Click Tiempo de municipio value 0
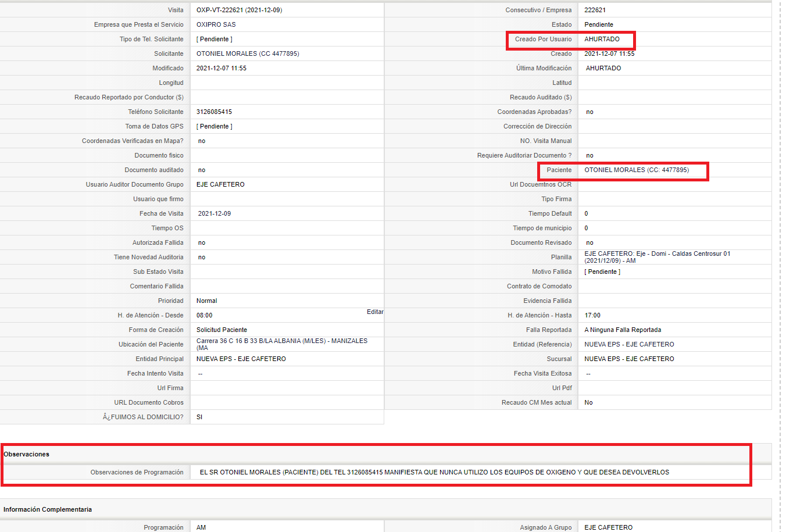 click(x=586, y=228)
